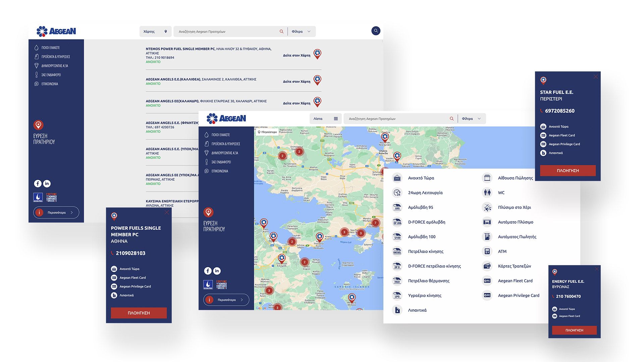Image resolution: width=644 pixels, height=362 pixels.
Task: Click the Aegean logo in the list-view window
Action: click(x=56, y=31)
